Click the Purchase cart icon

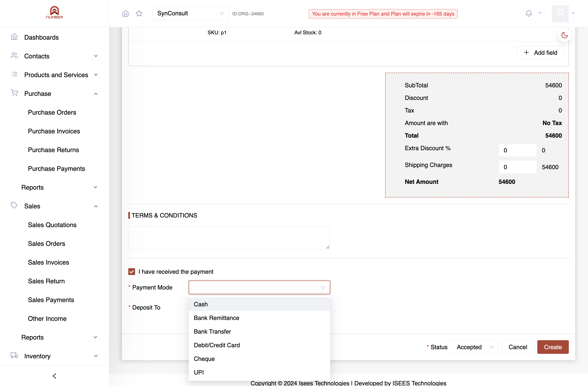point(14,93)
